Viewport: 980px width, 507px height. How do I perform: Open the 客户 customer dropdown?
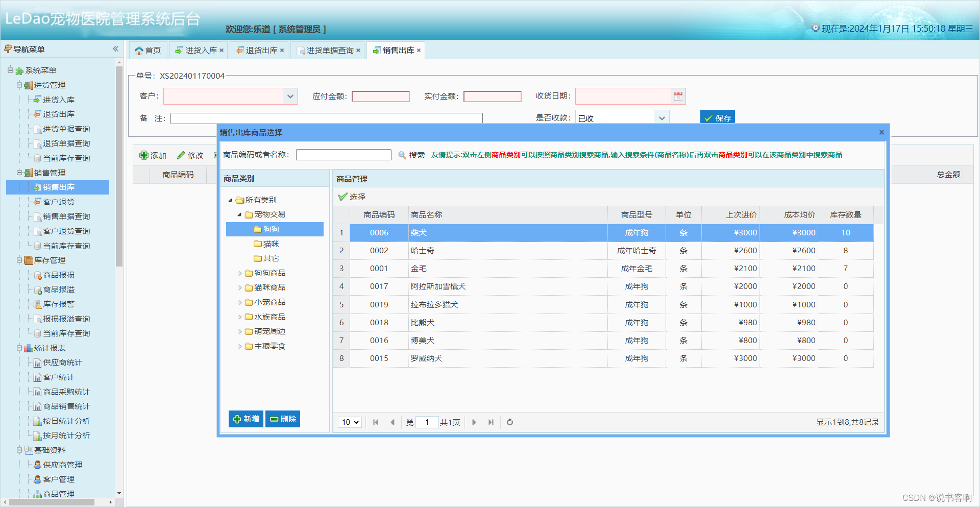click(290, 96)
